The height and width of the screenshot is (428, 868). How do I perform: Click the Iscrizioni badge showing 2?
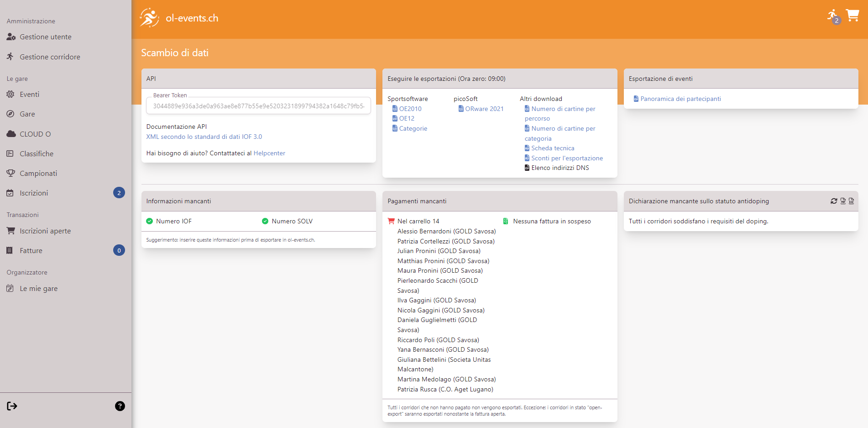(119, 193)
